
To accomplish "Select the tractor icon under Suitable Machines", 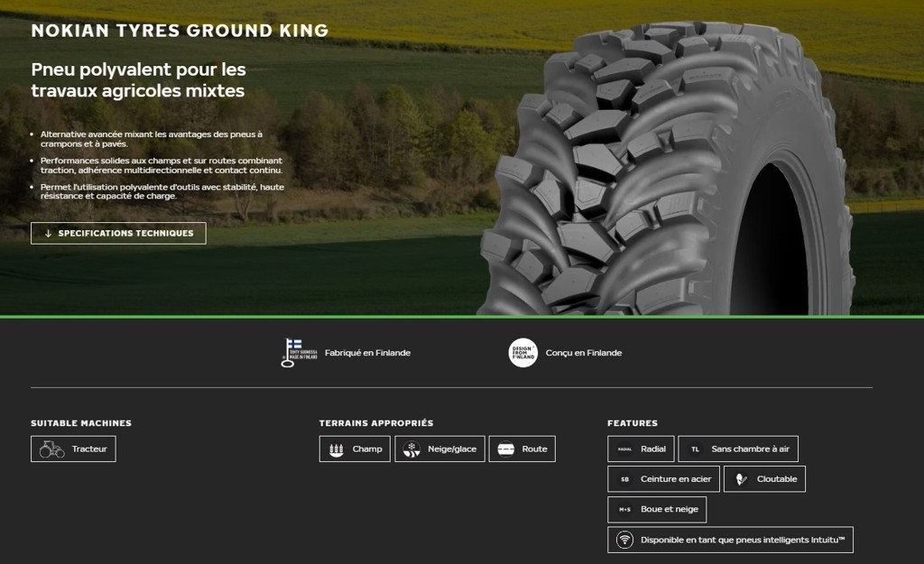I will (x=51, y=449).
